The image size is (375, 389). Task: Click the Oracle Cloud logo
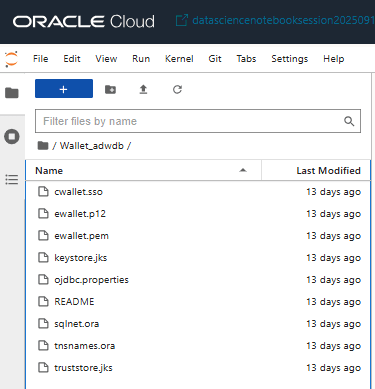[84, 21]
